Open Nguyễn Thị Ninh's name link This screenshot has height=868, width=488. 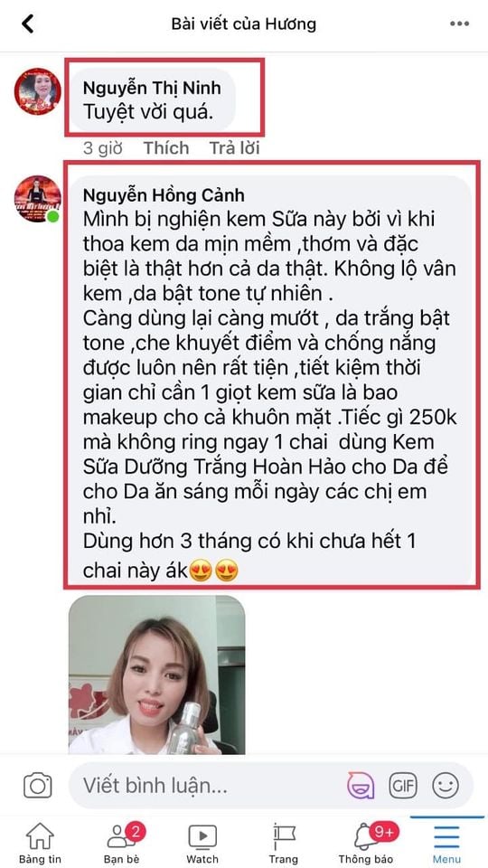tap(152, 88)
